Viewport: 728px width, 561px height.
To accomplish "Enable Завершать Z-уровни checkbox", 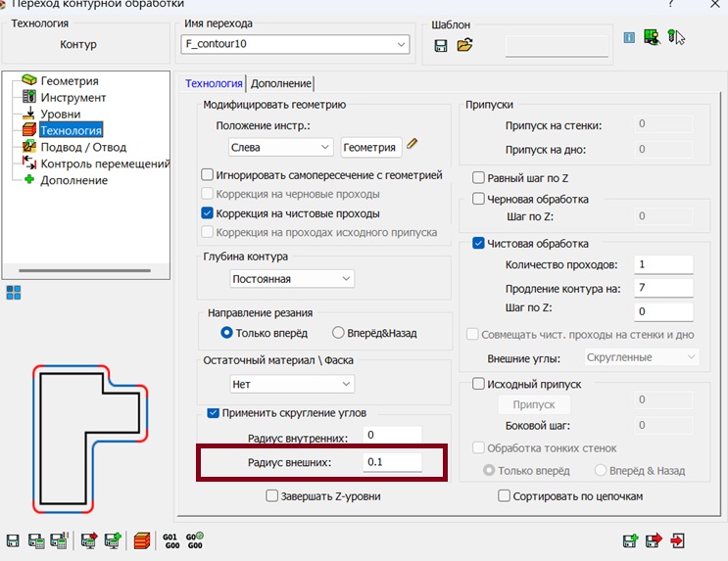I will point(272,495).
